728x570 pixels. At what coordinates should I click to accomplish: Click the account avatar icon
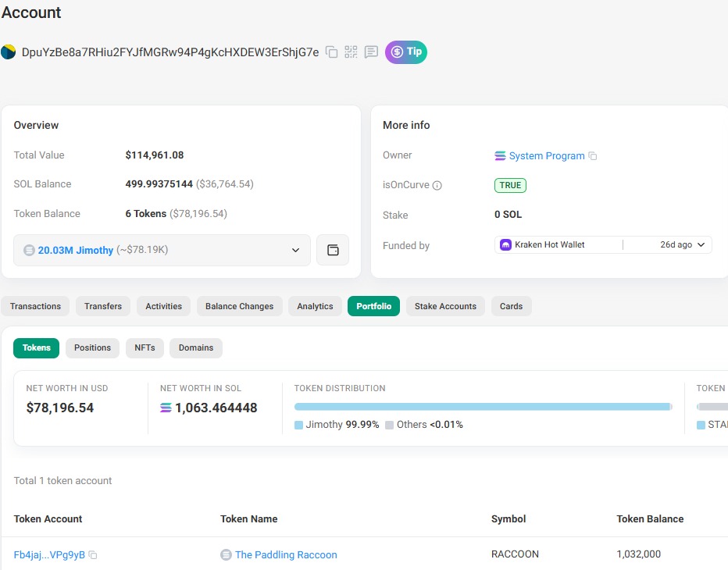pos(9,52)
